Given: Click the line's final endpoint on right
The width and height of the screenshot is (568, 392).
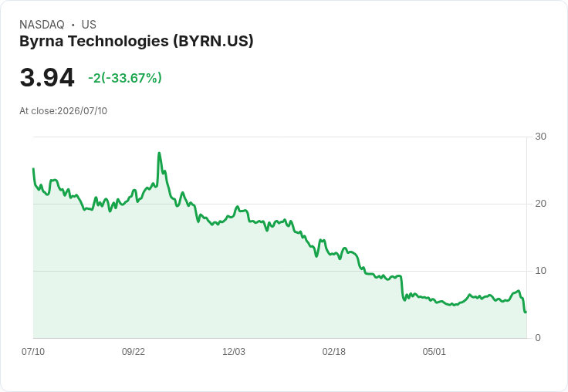Looking at the screenshot, I should pyautogui.click(x=526, y=312).
